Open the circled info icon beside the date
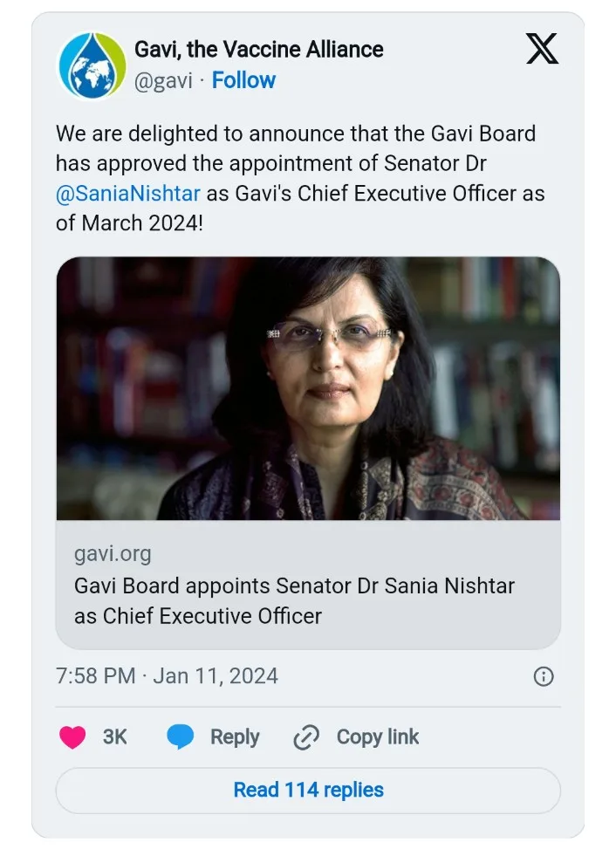The image size is (616, 863). pyautogui.click(x=543, y=676)
